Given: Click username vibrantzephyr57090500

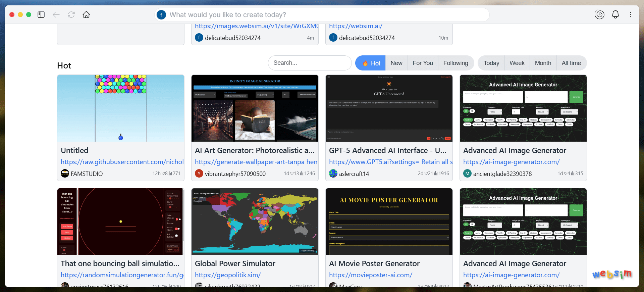Looking at the screenshot, I should 235,174.
